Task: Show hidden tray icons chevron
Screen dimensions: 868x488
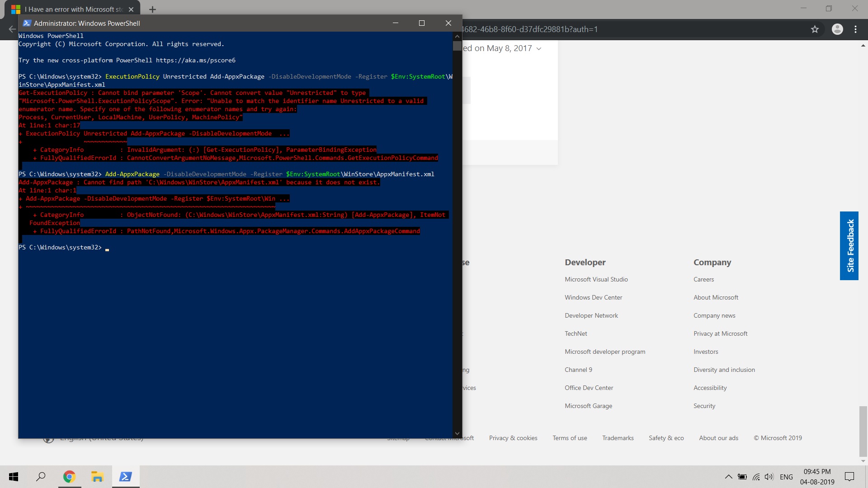Action: click(x=728, y=477)
